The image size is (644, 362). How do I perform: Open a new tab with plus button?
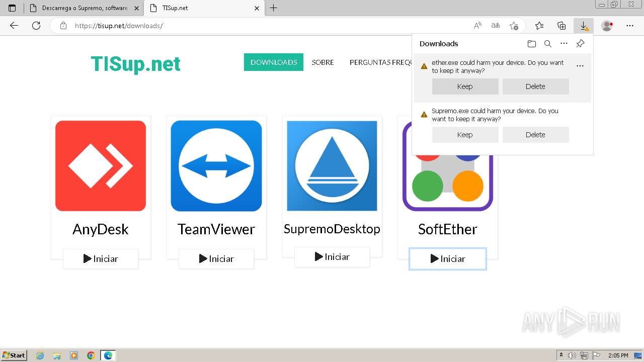tap(273, 8)
